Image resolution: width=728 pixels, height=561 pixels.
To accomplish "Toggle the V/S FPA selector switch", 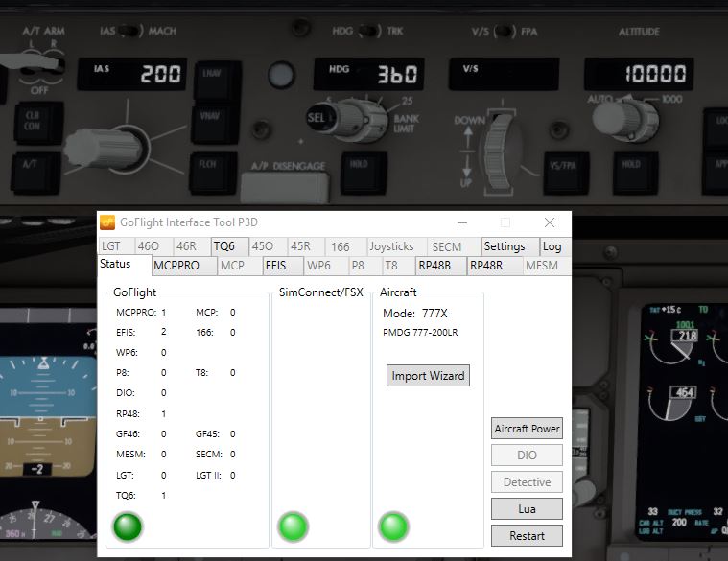I will (505, 32).
